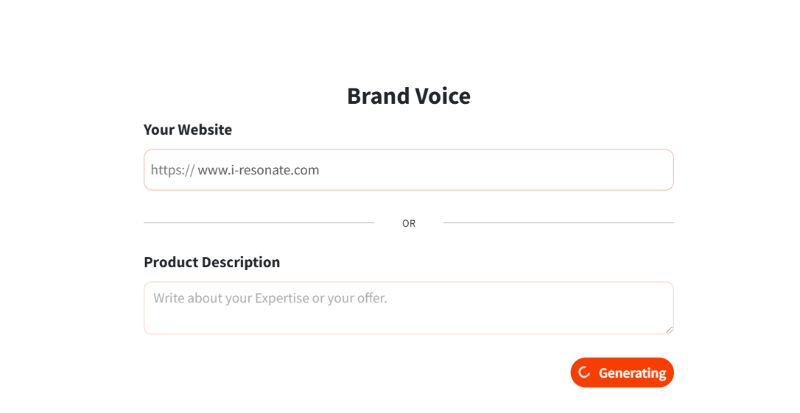Click the 'https://' prefix in website field
The image size is (800, 413).
(x=172, y=170)
